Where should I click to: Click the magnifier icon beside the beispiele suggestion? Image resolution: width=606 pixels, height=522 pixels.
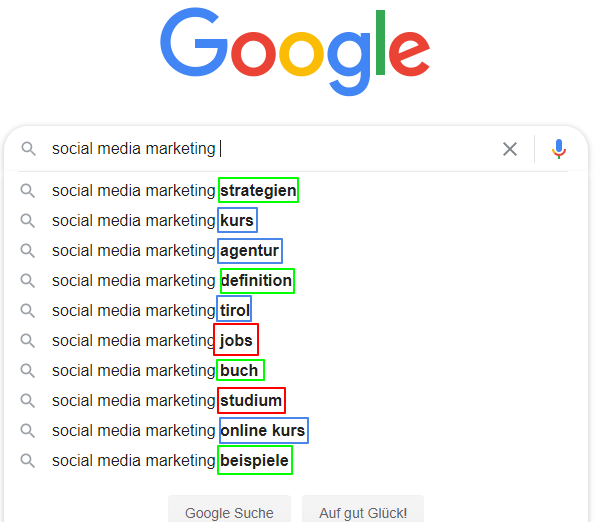pyautogui.click(x=27, y=461)
